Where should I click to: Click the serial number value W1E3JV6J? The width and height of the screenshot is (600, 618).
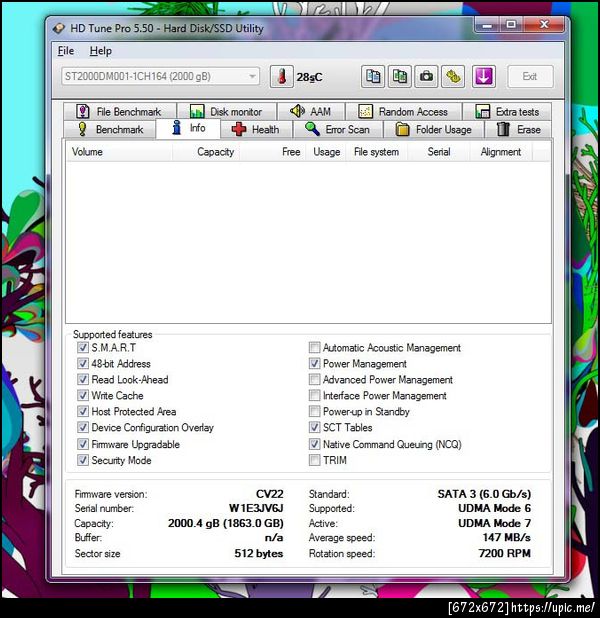tap(256, 508)
